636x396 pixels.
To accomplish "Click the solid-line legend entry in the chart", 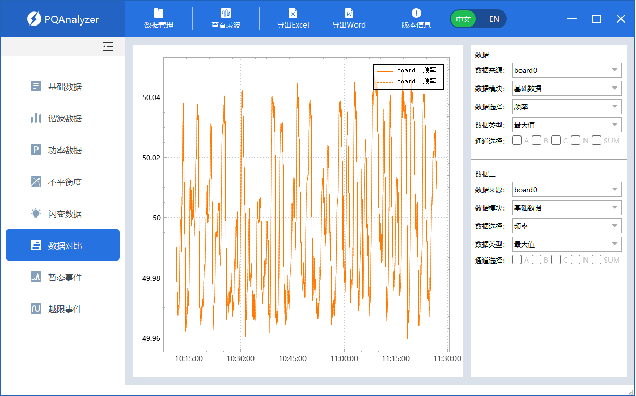I will pos(407,71).
